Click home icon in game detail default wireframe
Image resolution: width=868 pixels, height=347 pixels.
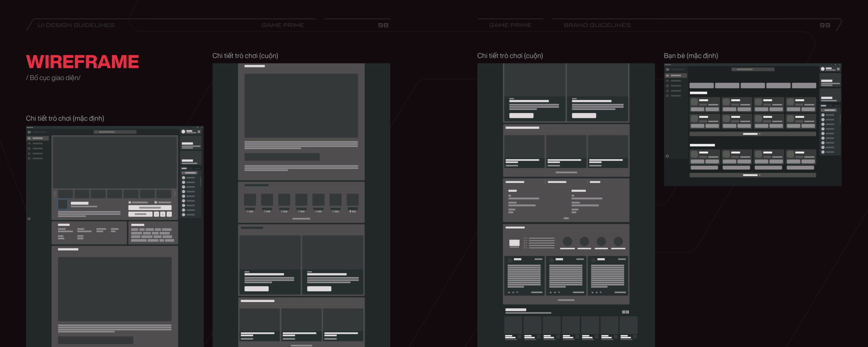(x=29, y=138)
